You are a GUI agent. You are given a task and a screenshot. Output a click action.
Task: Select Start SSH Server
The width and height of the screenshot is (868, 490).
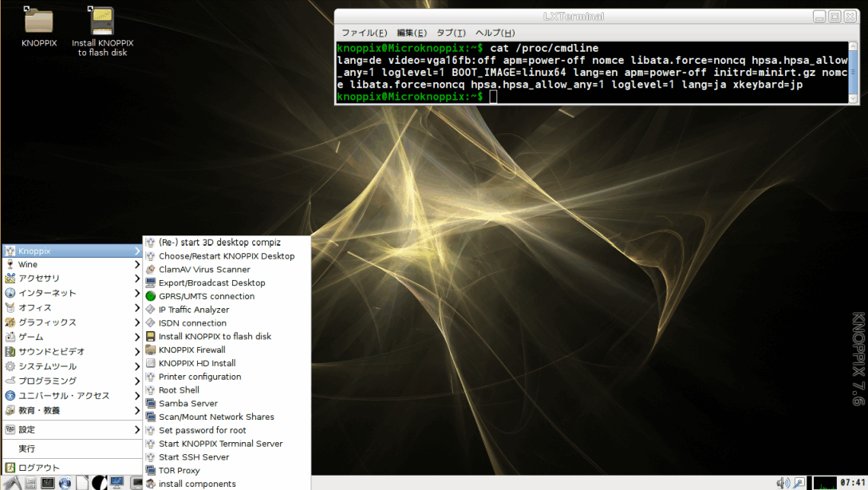pos(227,456)
